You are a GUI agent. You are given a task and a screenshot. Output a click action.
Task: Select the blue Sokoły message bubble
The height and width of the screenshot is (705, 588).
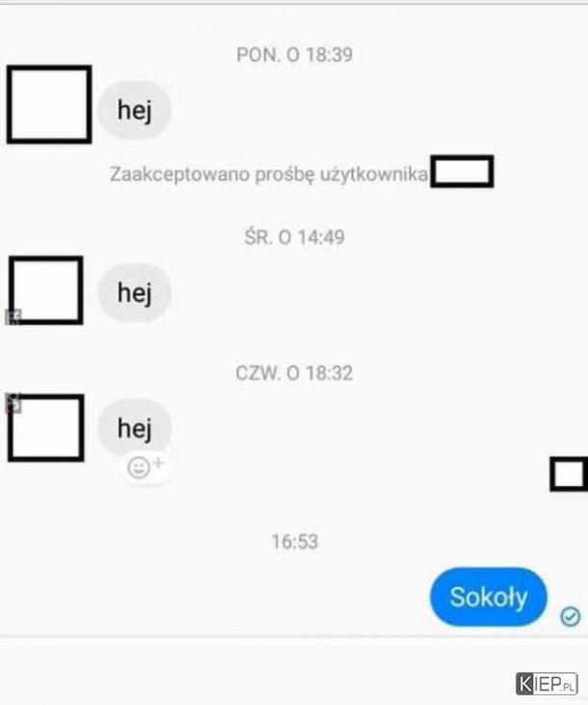tap(489, 597)
